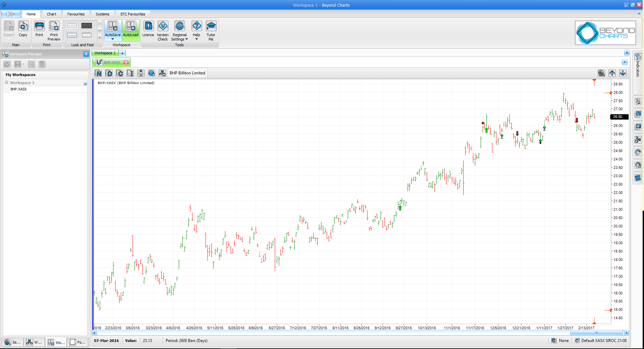Click the side panel icon just below Indicators
This screenshot has width=644, height=349.
click(x=638, y=101)
